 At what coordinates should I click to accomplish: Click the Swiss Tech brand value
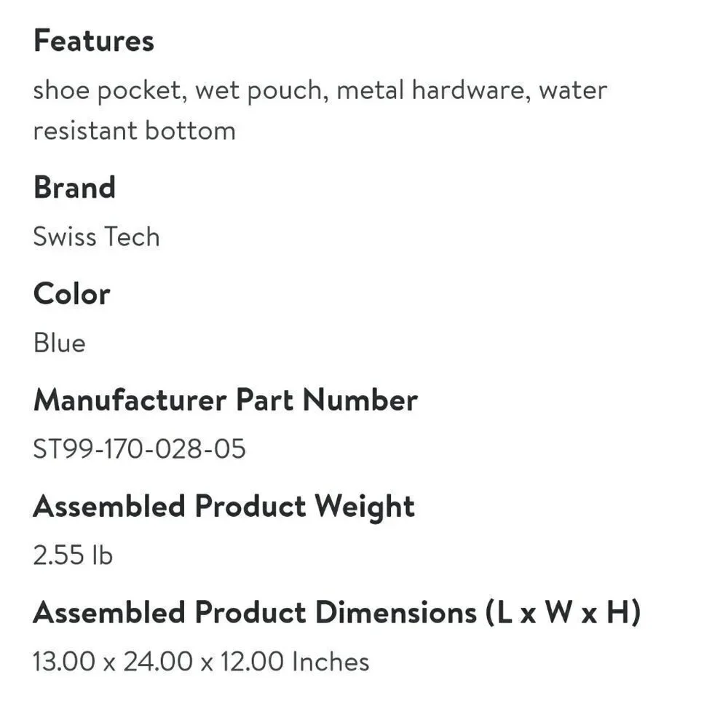click(x=97, y=237)
